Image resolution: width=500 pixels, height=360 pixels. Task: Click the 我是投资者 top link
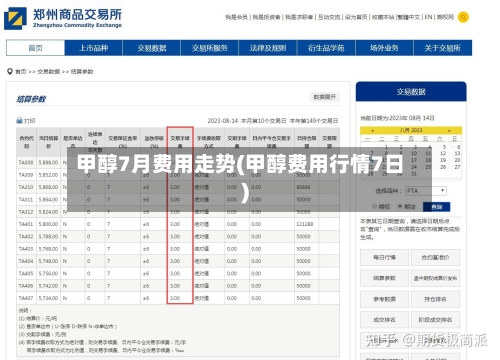[x=266, y=17]
